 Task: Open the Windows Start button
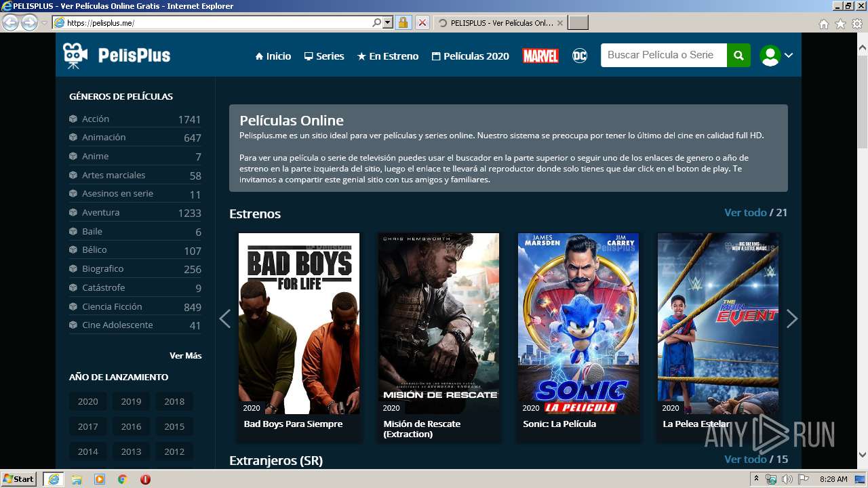tap(18, 479)
